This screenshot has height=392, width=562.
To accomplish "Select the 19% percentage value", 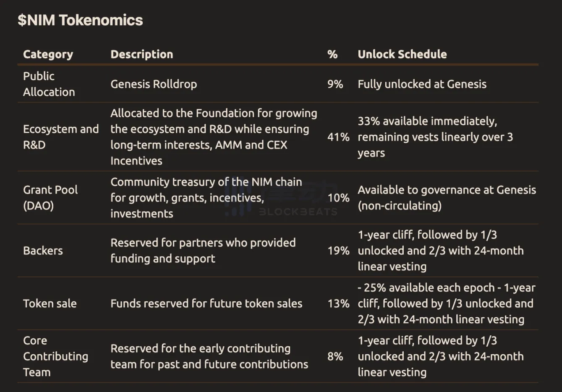I will [x=338, y=251].
